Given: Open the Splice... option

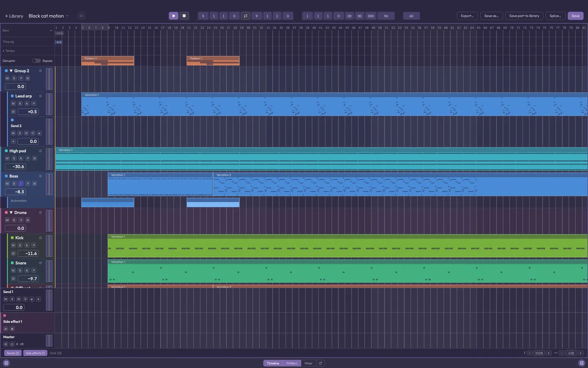Looking at the screenshot, I should [555, 16].
